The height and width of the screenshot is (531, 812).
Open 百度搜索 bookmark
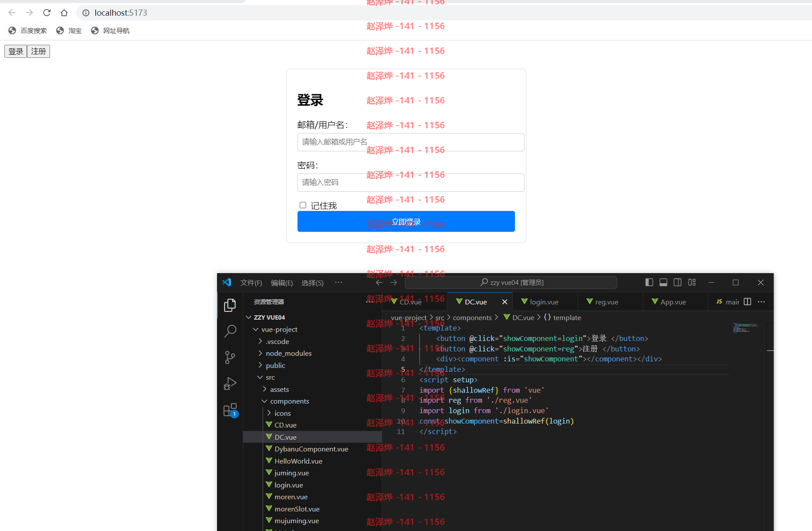pyautogui.click(x=27, y=30)
